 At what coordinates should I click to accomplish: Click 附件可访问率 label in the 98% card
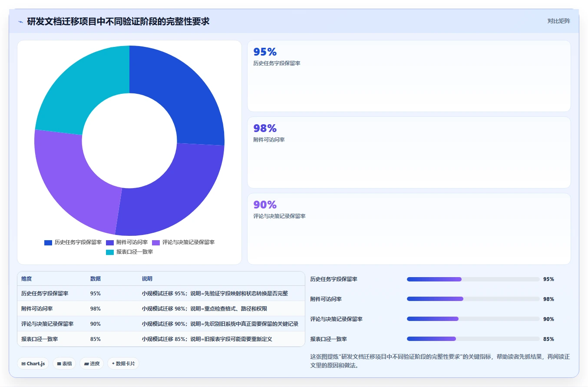pos(269,140)
